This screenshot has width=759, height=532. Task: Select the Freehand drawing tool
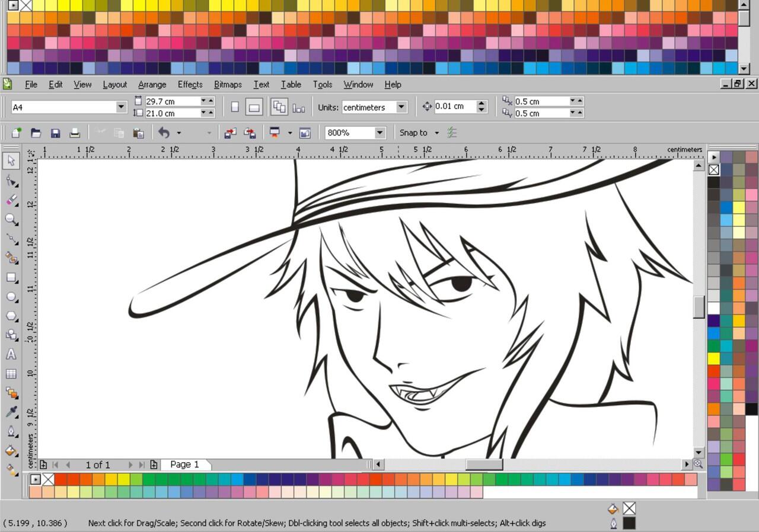(x=11, y=239)
